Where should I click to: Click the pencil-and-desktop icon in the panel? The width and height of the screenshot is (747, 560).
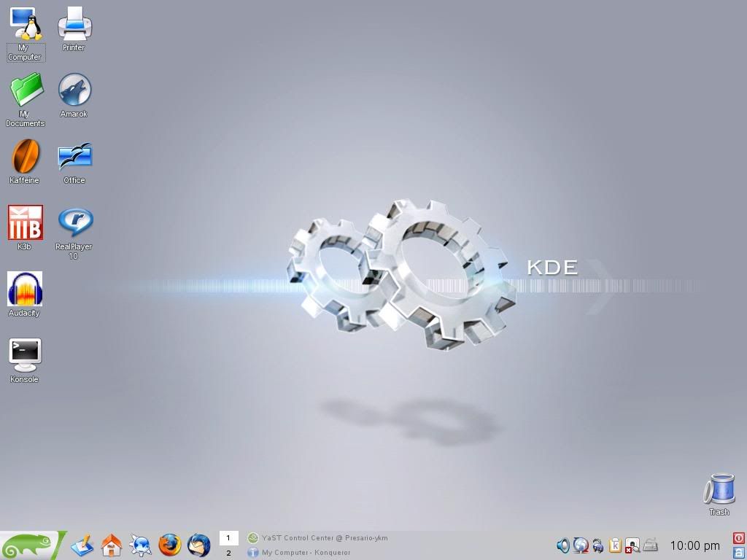(x=82, y=545)
